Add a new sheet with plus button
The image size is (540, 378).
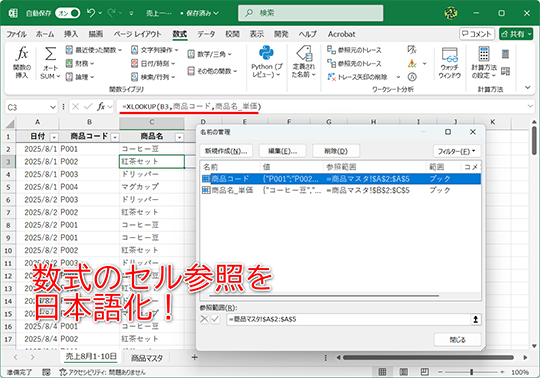click(194, 358)
